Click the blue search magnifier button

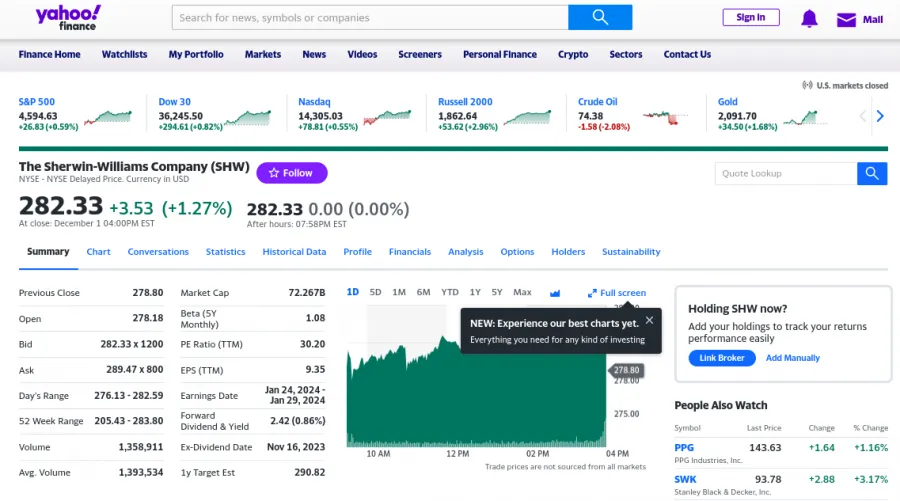point(600,17)
